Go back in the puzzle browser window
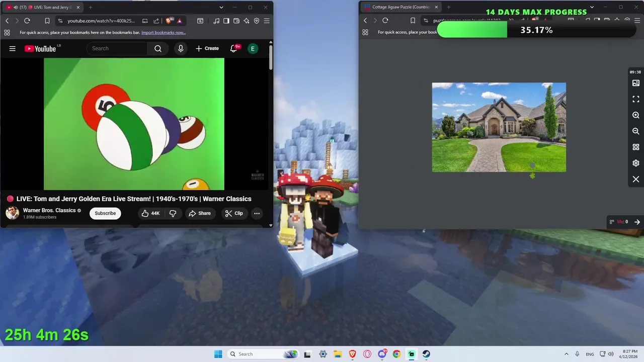 pyautogui.click(x=365, y=21)
